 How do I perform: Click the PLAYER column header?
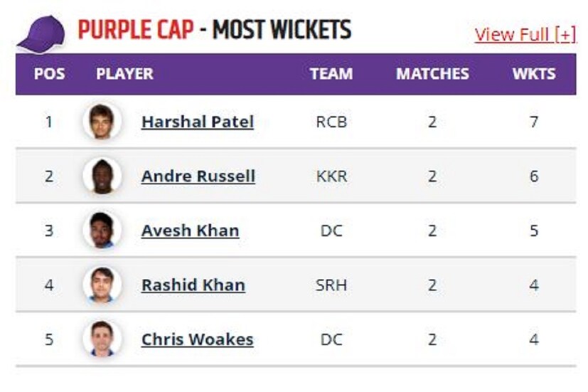124,74
